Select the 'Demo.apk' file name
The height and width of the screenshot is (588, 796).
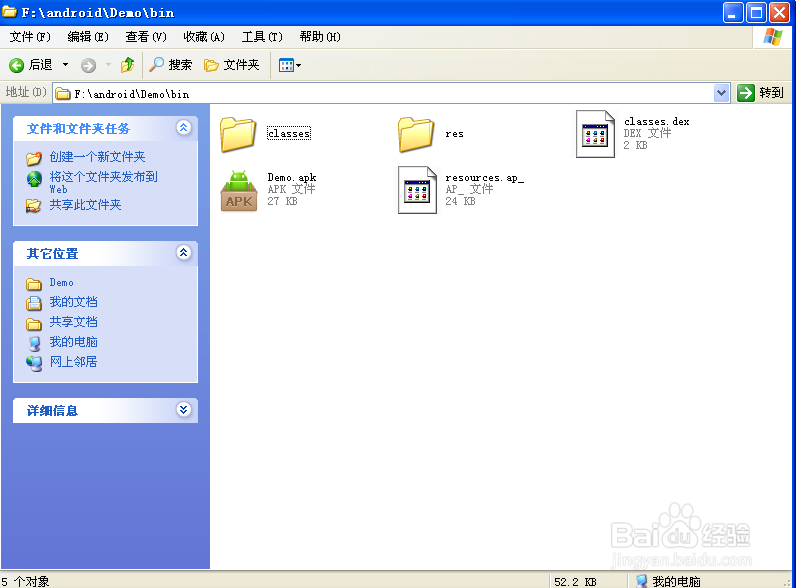pyautogui.click(x=292, y=177)
